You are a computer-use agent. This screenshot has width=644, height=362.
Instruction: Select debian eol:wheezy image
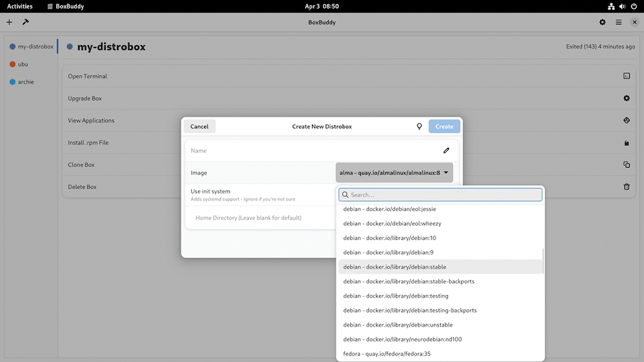(x=440, y=223)
